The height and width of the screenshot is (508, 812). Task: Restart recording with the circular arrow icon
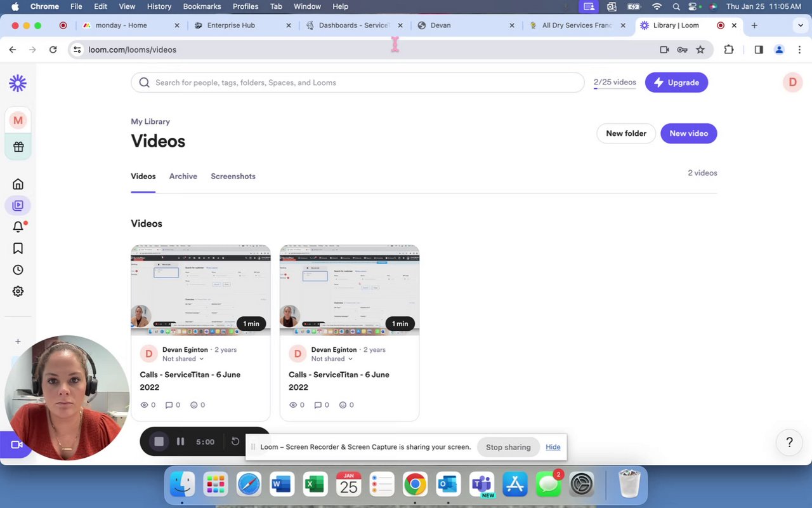click(x=235, y=441)
